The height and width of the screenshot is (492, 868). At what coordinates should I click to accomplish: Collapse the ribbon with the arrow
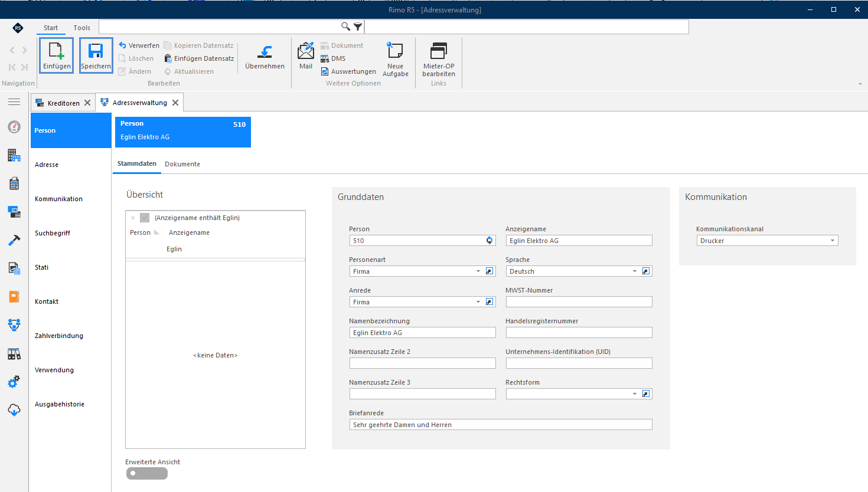tap(860, 84)
